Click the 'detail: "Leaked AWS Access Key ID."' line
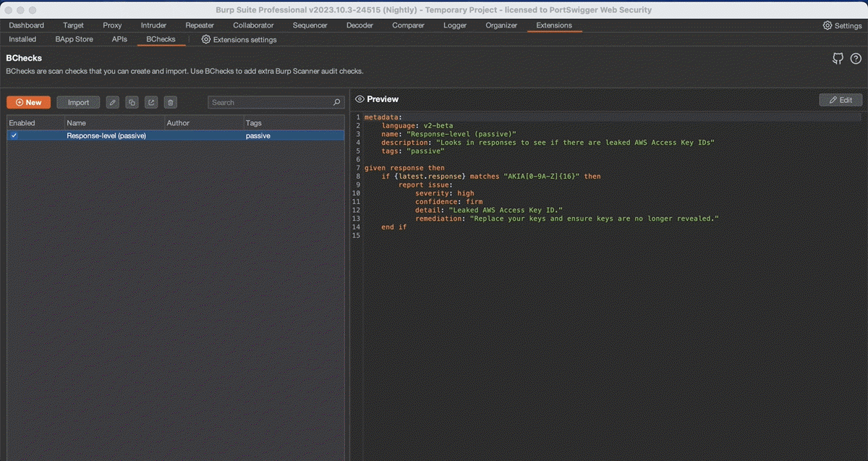Image resolution: width=868 pixels, height=461 pixels. pos(489,211)
